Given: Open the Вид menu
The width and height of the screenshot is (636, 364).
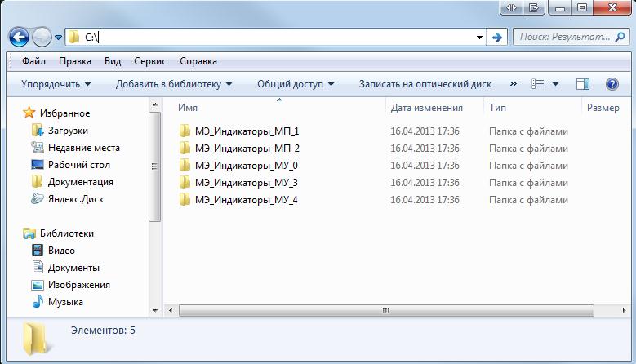Looking at the screenshot, I should coord(113,61).
